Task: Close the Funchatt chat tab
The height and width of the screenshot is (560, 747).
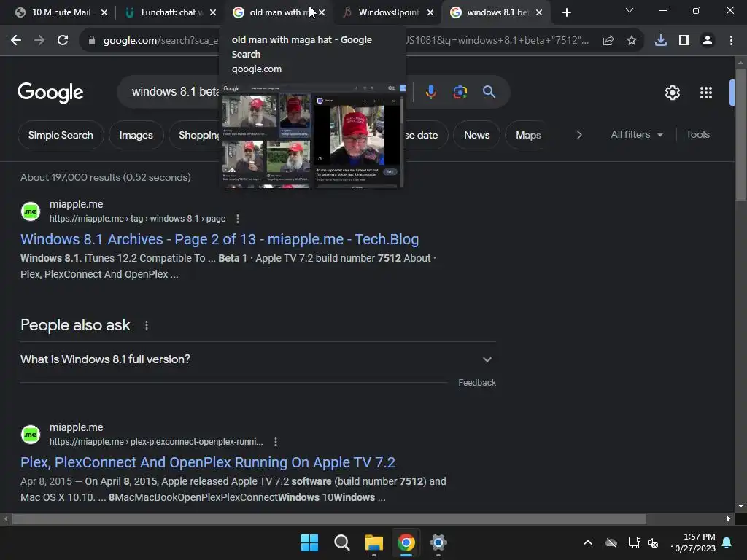Action: pyautogui.click(x=213, y=12)
